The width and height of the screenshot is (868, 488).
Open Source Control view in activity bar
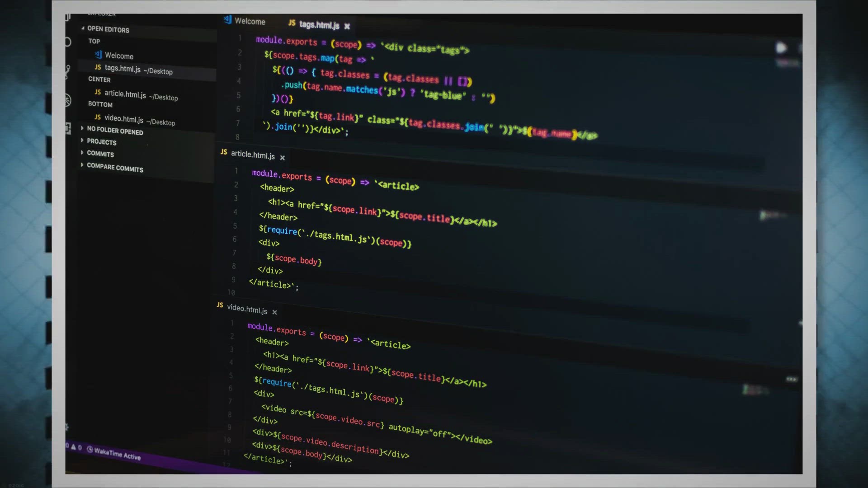tap(68, 71)
